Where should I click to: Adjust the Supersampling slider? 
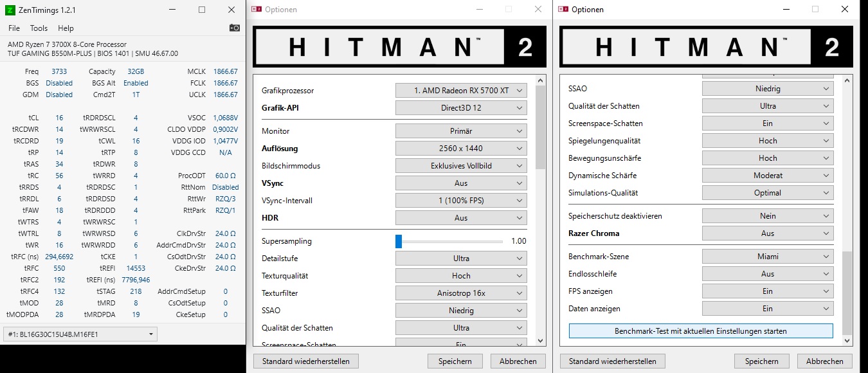click(x=399, y=241)
